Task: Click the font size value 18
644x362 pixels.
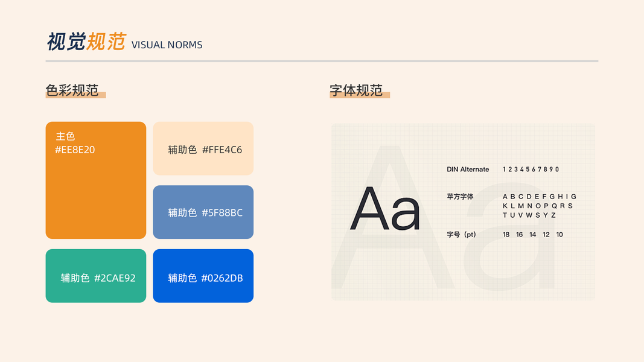Action: pos(506,234)
